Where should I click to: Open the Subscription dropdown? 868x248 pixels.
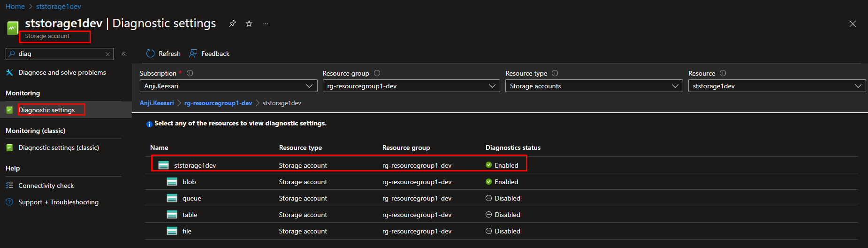[x=228, y=86]
